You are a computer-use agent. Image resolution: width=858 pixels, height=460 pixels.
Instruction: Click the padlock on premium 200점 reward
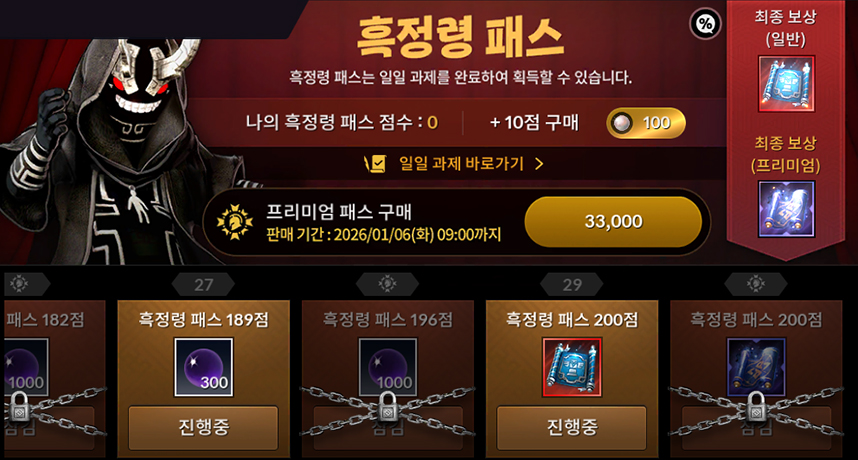pyautogui.click(x=756, y=407)
